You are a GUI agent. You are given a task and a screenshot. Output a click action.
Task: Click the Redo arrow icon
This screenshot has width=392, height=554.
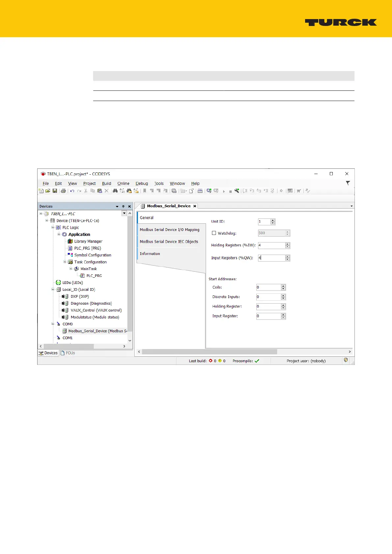click(x=79, y=191)
